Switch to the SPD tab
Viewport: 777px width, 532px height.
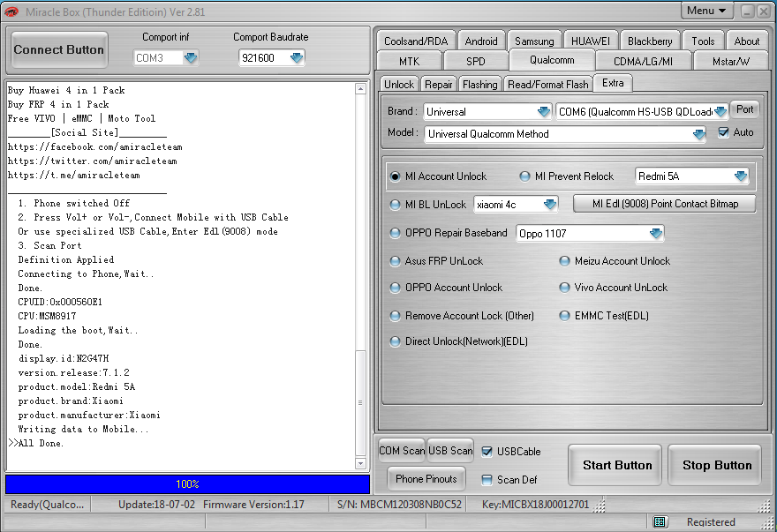(476, 61)
